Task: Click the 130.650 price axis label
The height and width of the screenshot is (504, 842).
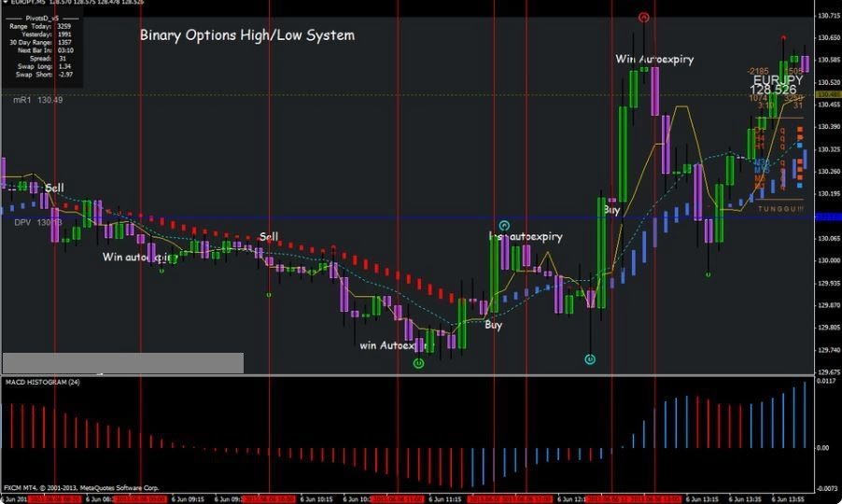Action: pyautogui.click(x=829, y=38)
